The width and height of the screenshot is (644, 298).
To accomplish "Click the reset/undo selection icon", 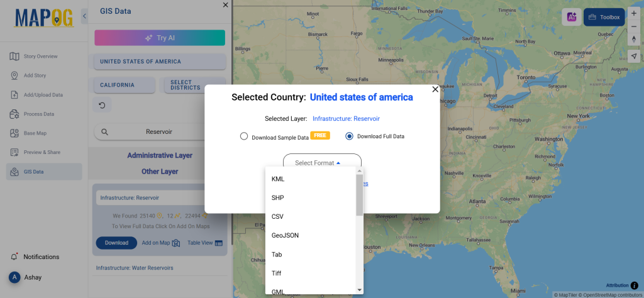I will pyautogui.click(x=102, y=105).
